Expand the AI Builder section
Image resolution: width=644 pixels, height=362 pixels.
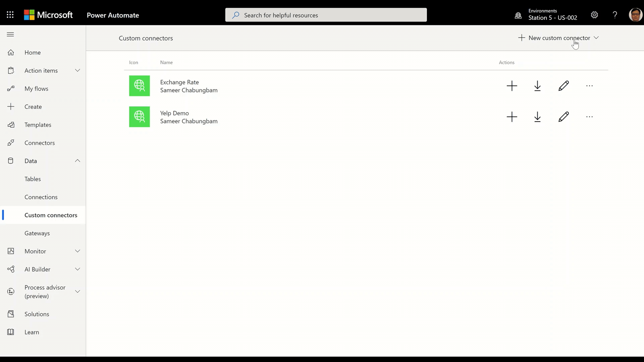[x=77, y=269]
